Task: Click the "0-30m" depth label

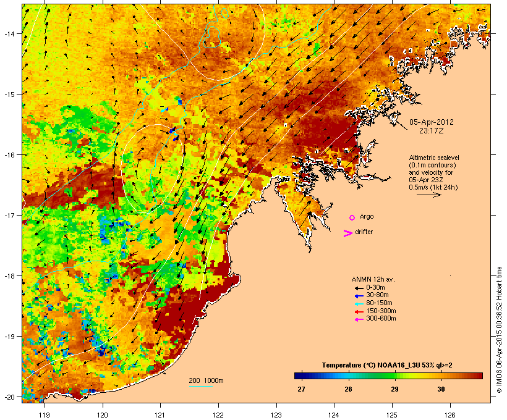Action: pyautogui.click(x=375, y=288)
